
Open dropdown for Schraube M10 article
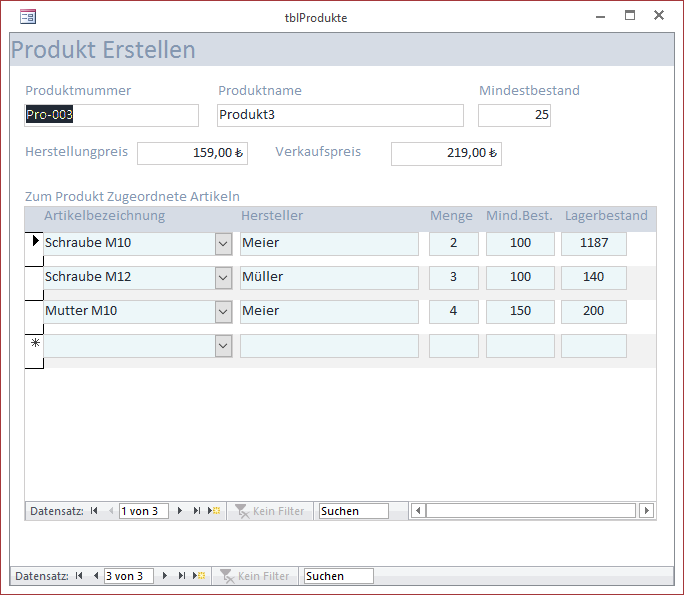click(223, 244)
